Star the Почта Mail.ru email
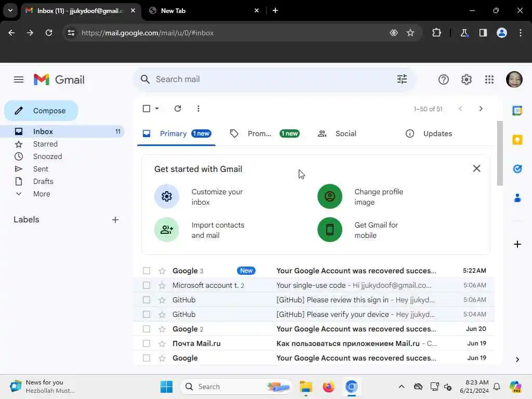The width and height of the screenshot is (532, 399). pyautogui.click(x=162, y=344)
